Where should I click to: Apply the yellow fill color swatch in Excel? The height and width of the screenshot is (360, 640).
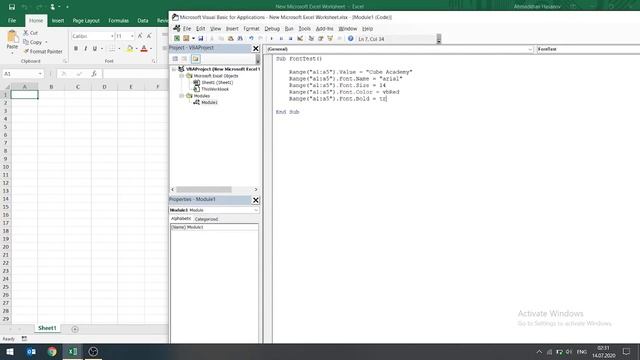pyautogui.click(x=130, y=49)
